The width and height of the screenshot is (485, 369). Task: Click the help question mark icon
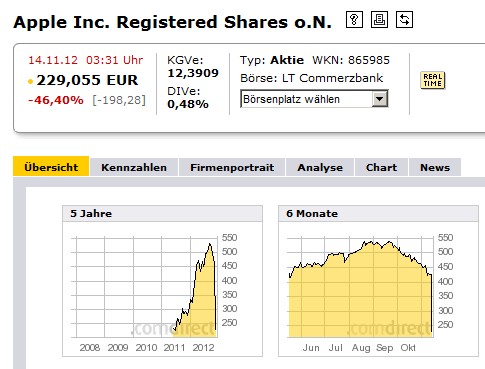[x=354, y=20]
